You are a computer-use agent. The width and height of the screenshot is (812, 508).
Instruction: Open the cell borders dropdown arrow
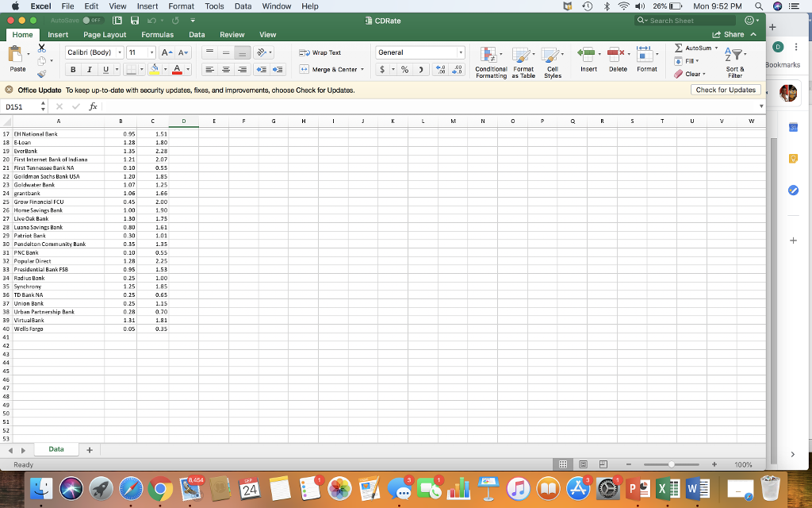point(141,70)
